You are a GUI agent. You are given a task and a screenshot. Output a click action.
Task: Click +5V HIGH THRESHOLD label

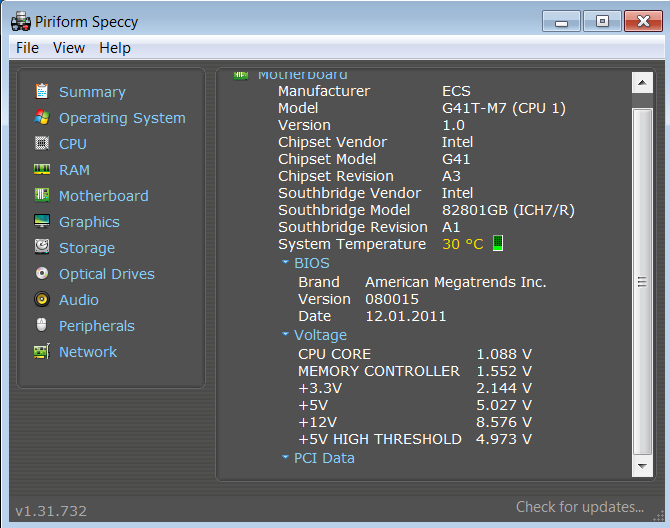point(380,439)
